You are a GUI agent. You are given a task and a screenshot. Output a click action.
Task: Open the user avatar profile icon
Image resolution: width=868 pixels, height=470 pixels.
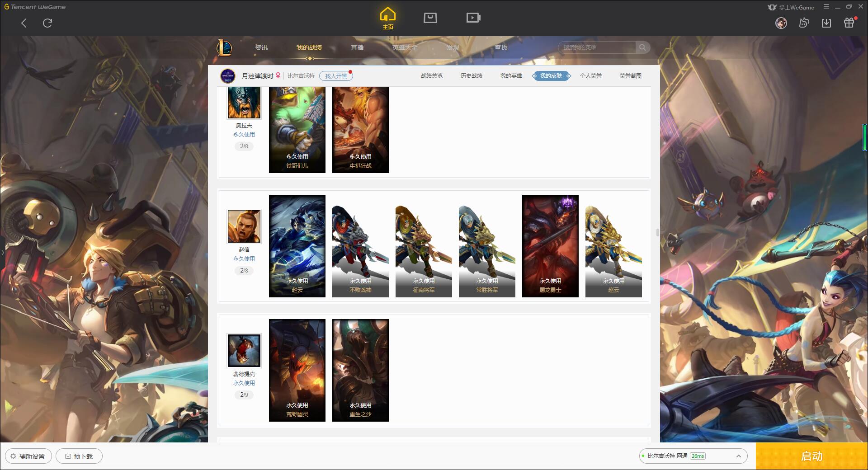pos(781,23)
